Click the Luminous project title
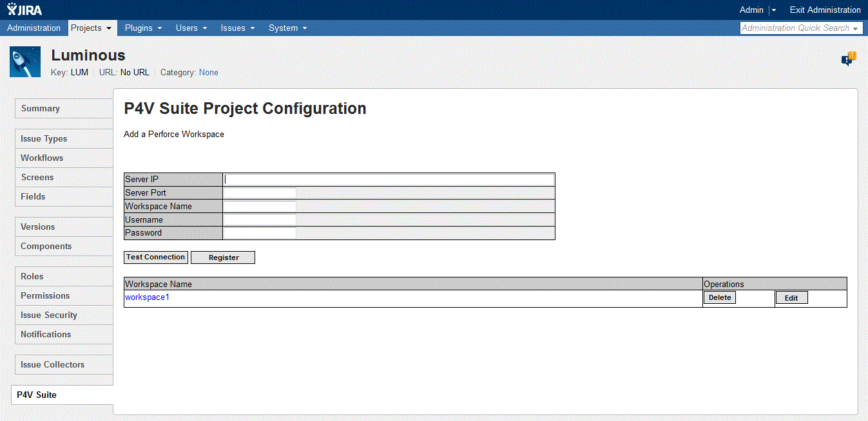 click(x=88, y=55)
